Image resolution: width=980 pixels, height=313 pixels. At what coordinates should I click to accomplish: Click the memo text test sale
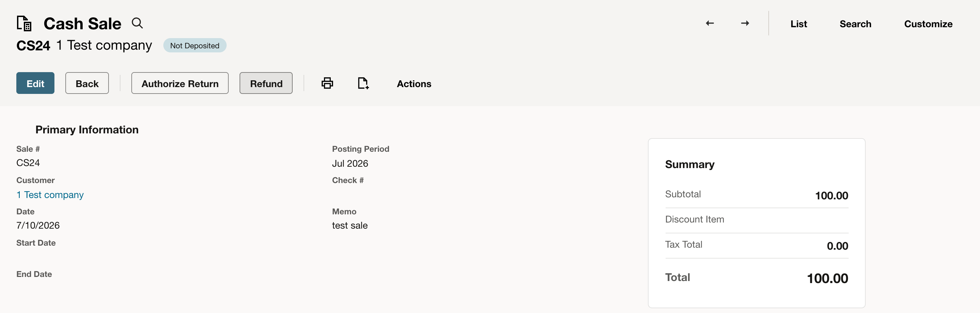(349, 226)
